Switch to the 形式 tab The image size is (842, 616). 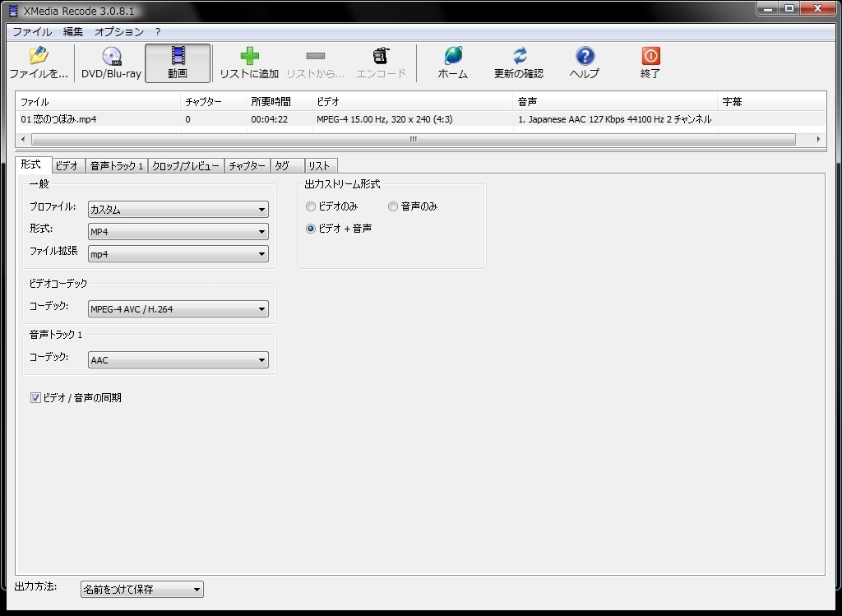[31, 164]
